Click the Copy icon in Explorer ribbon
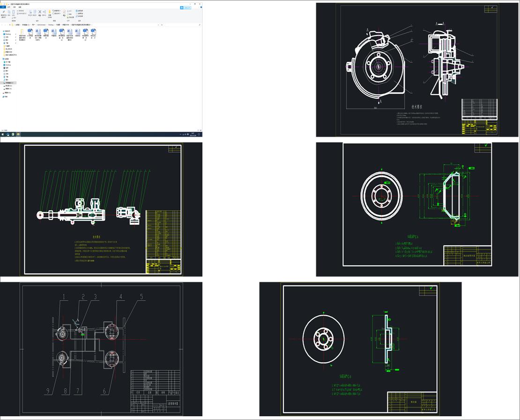The width and height of the screenshot is (520, 420). [x=9, y=12]
